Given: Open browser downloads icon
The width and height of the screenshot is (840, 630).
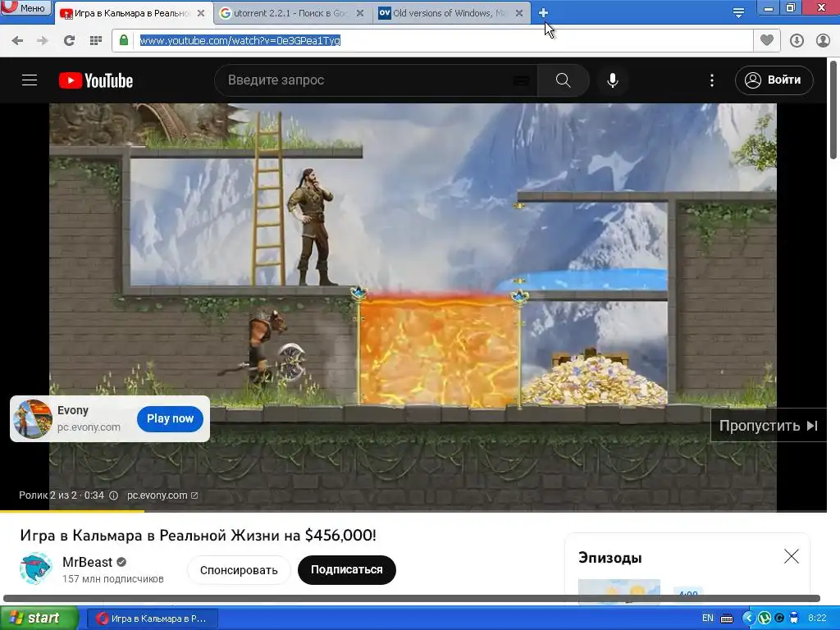Looking at the screenshot, I should pos(797,40).
